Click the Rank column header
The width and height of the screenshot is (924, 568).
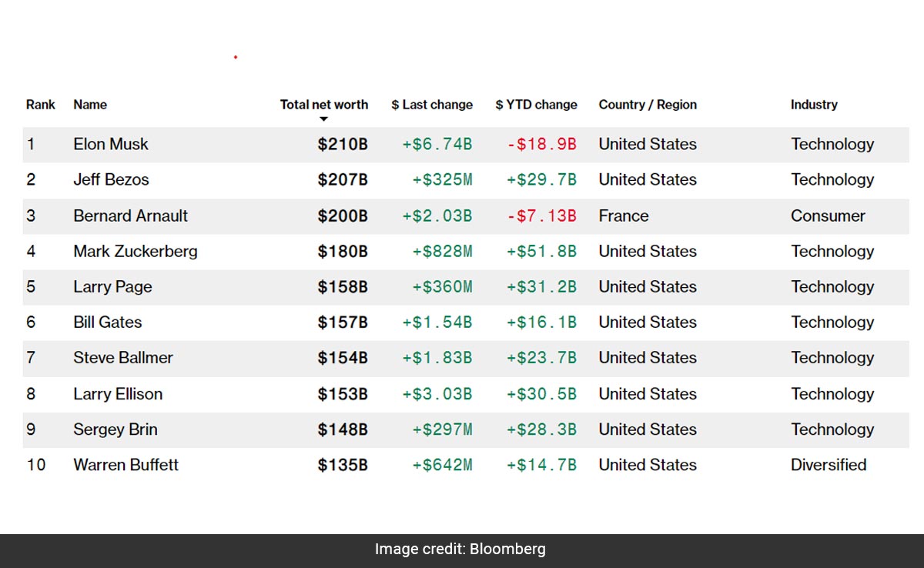point(40,105)
